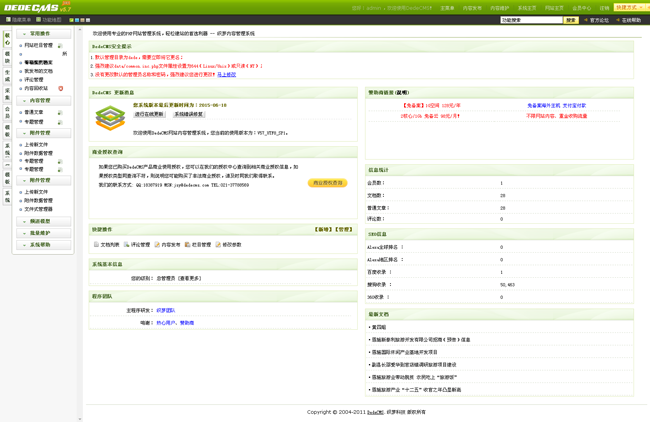Collapse the 内容管理 sidebar section
Viewport: 650px width, 422px height.
tap(44, 101)
